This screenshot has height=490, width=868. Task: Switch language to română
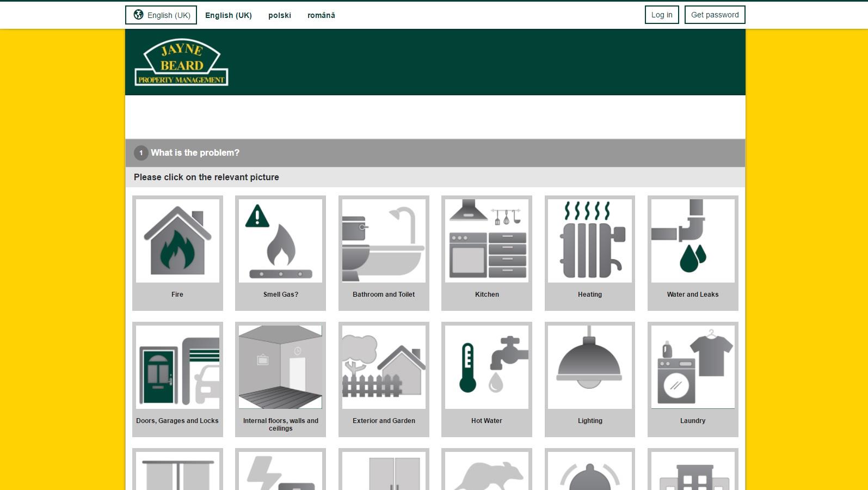pos(321,15)
